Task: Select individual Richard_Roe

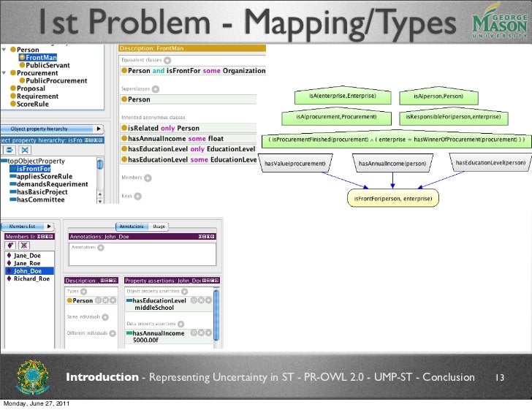Action: [31, 278]
